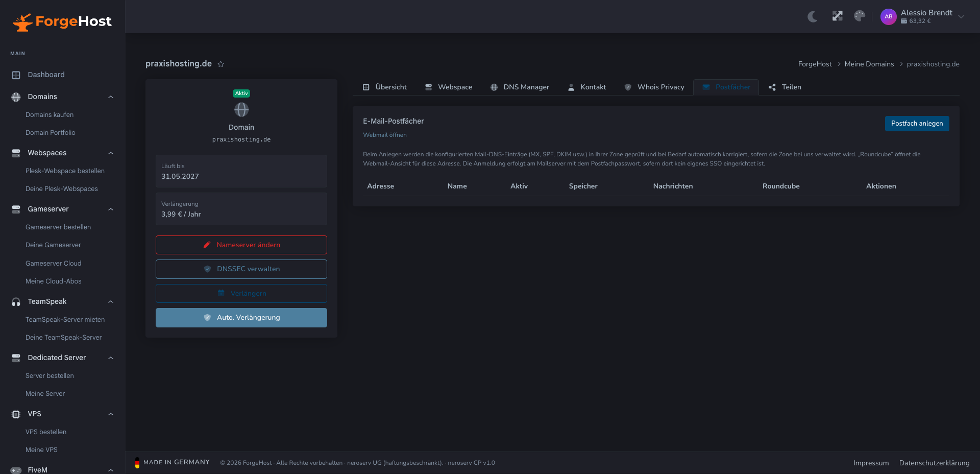
Task: Open Meine Server
Action: coord(45,394)
